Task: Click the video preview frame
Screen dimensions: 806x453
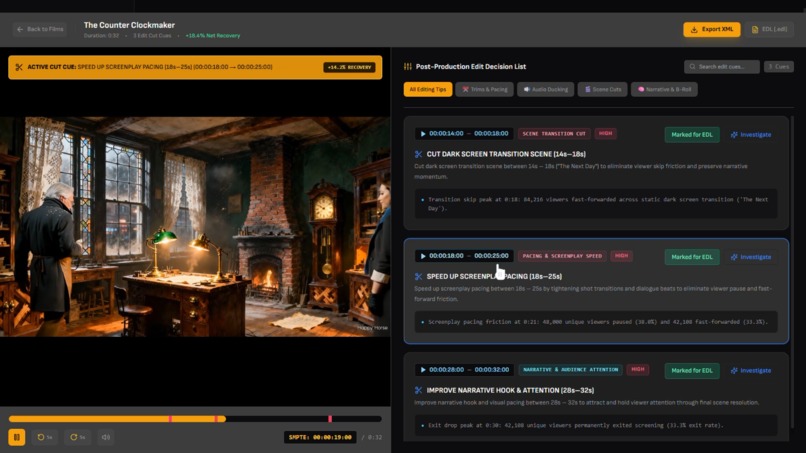Action: [x=195, y=227]
